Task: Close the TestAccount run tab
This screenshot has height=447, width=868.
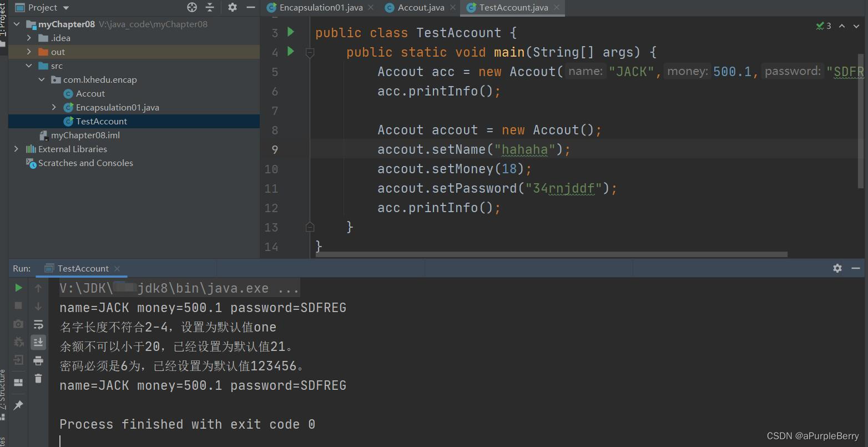Action: tap(117, 268)
